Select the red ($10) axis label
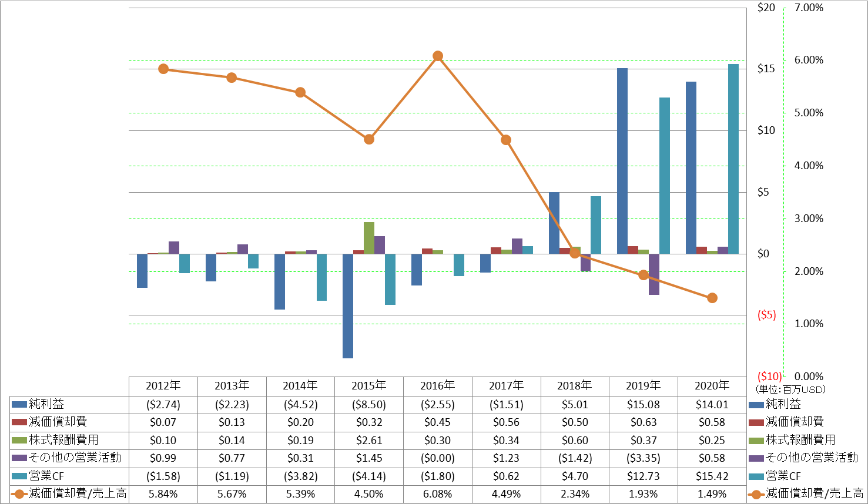This screenshot has height=504, width=868. click(x=769, y=377)
